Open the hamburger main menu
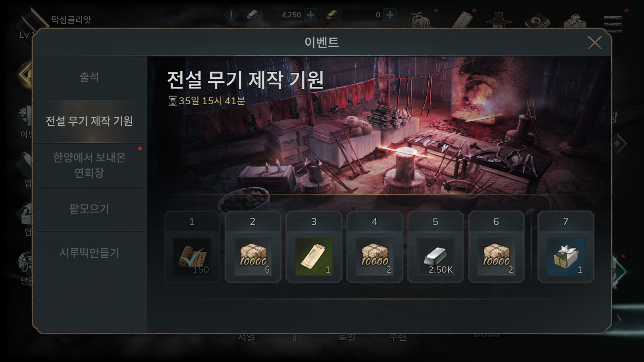 click(x=613, y=22)
